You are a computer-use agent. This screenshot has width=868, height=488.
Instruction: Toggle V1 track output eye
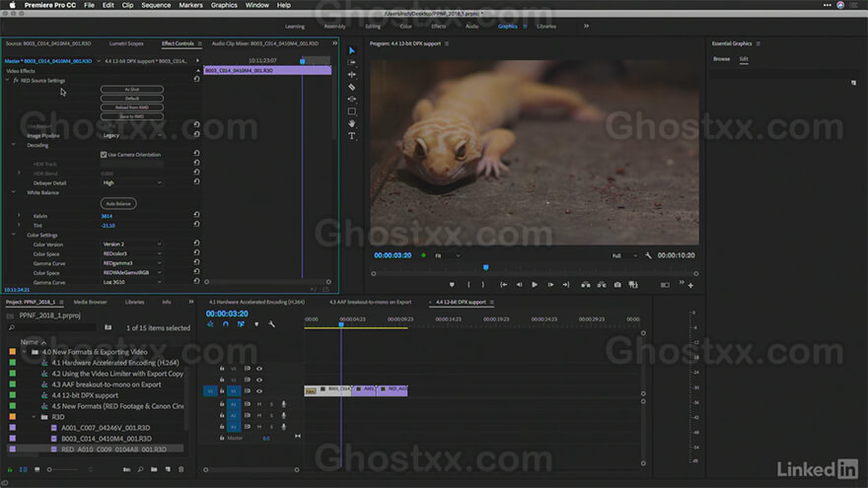coord(259,390)
